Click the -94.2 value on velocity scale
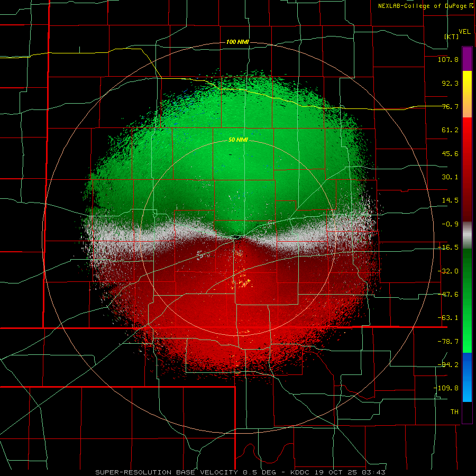The height and width of the screenshot is (476, 476). click(x=448, y=364)
